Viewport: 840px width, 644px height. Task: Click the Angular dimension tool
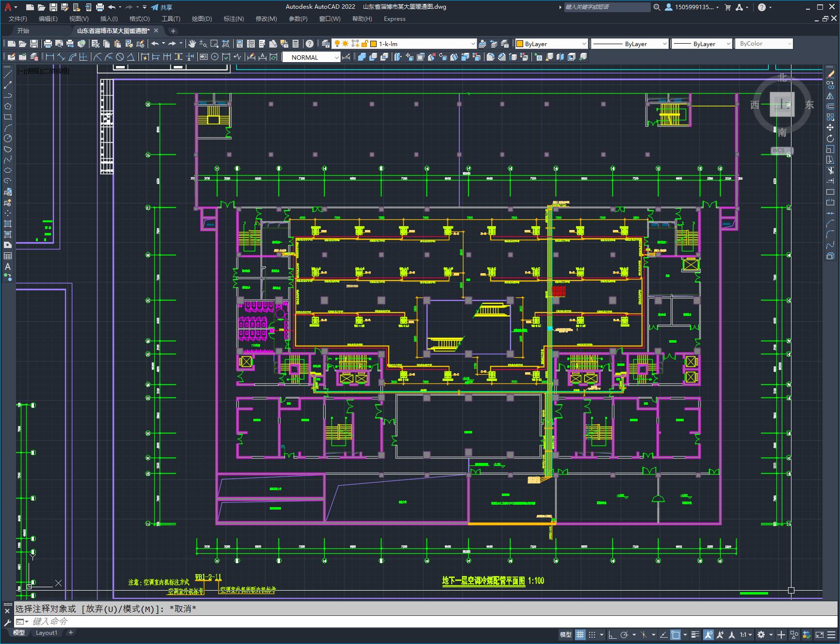(131, 57)
